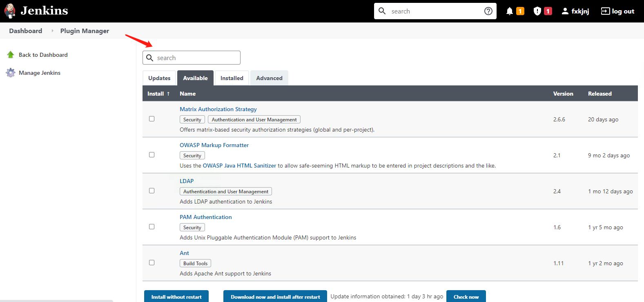
Task: Click the red security warning count badge
Action: (548, 11)
